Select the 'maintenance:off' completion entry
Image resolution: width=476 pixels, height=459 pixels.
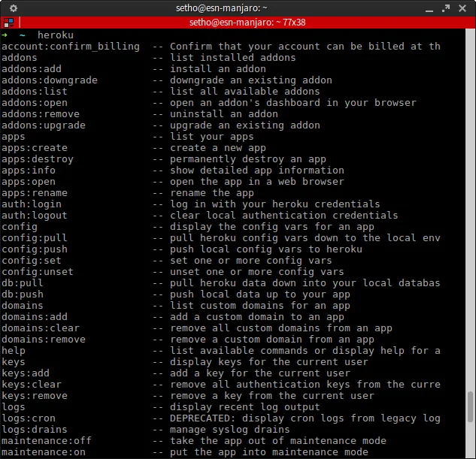pyautogui.click(x=47, y=441)
